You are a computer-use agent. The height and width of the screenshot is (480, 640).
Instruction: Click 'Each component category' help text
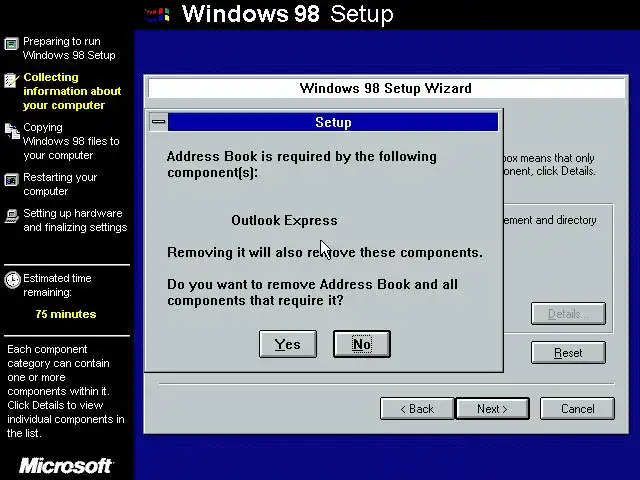(x=66, y=391)
